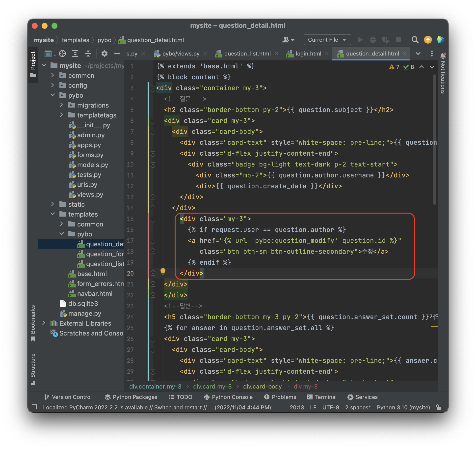Click the yellow lightbulb intention icon

(163, 271)
